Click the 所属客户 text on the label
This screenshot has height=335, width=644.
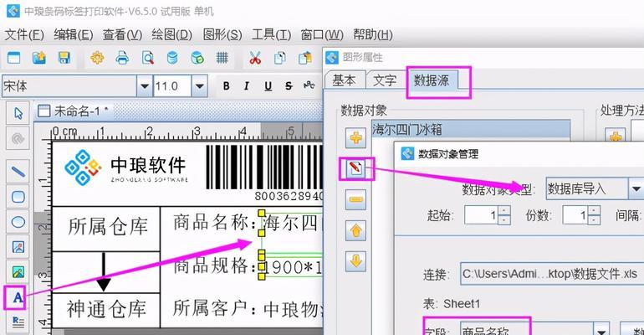click(216, 308)
